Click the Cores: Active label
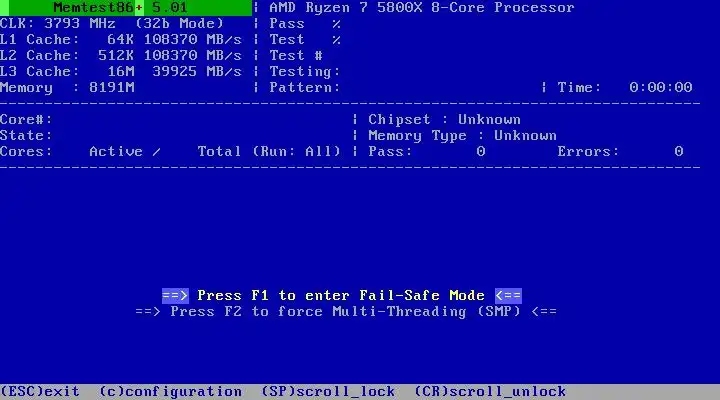 point(71,152)
